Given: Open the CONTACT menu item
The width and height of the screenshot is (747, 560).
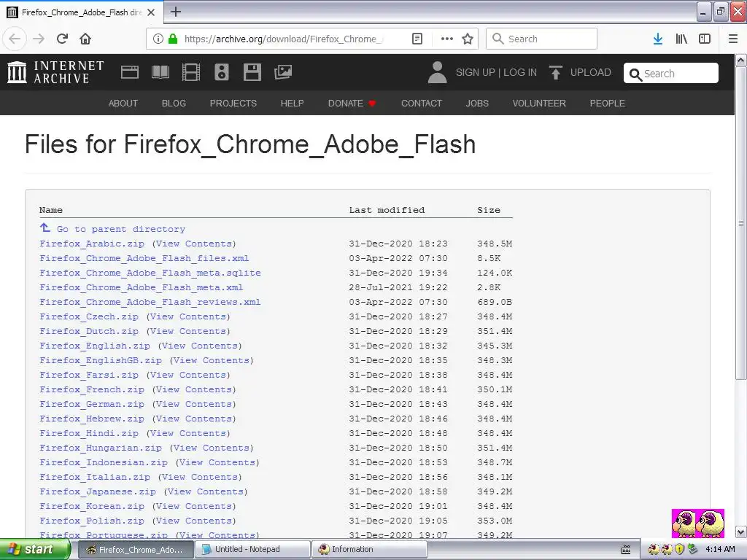Looking at the screenshot, I should point(422,104).
